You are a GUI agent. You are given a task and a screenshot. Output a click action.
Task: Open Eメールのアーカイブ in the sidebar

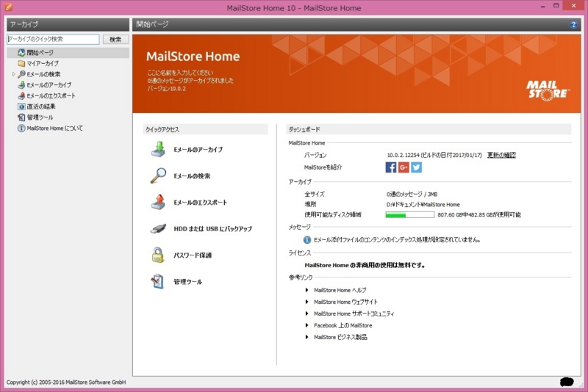click(49, 85)
